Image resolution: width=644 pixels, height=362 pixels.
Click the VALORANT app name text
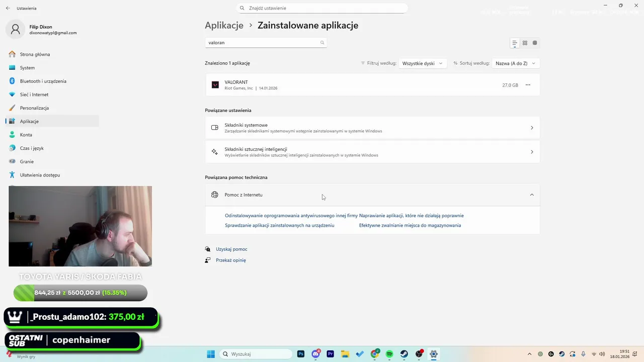point(236,82)
